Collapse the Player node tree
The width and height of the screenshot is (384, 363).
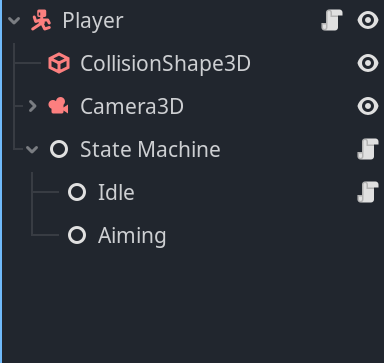[14, 21]
